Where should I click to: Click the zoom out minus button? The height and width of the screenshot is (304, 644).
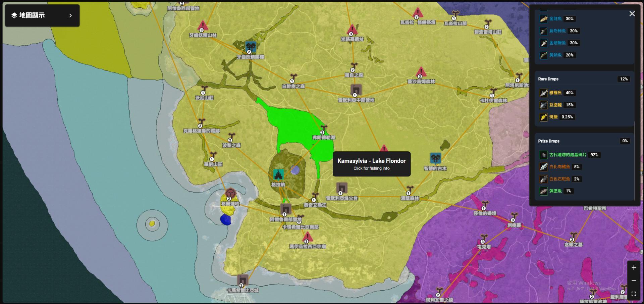pos(634,281)
